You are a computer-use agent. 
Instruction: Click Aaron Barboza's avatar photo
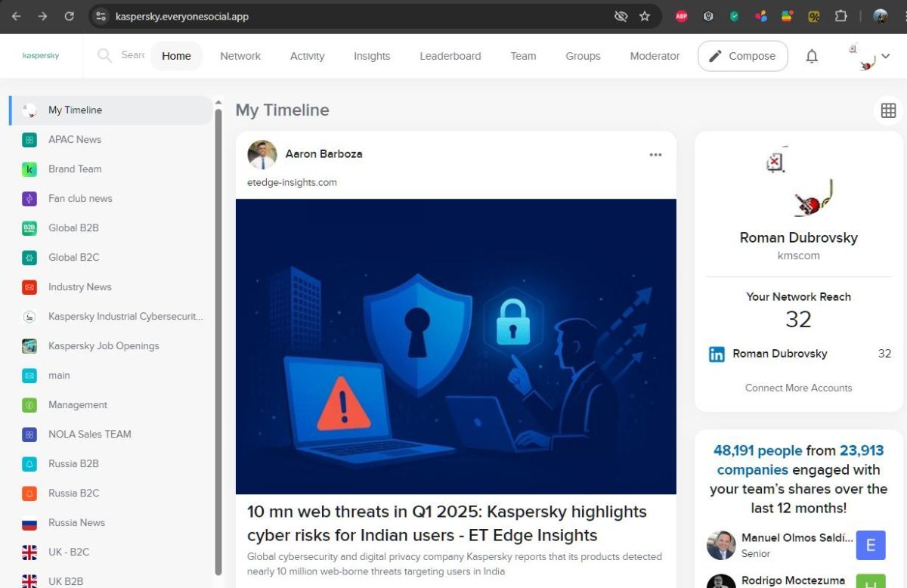click(x=262, y=154)
